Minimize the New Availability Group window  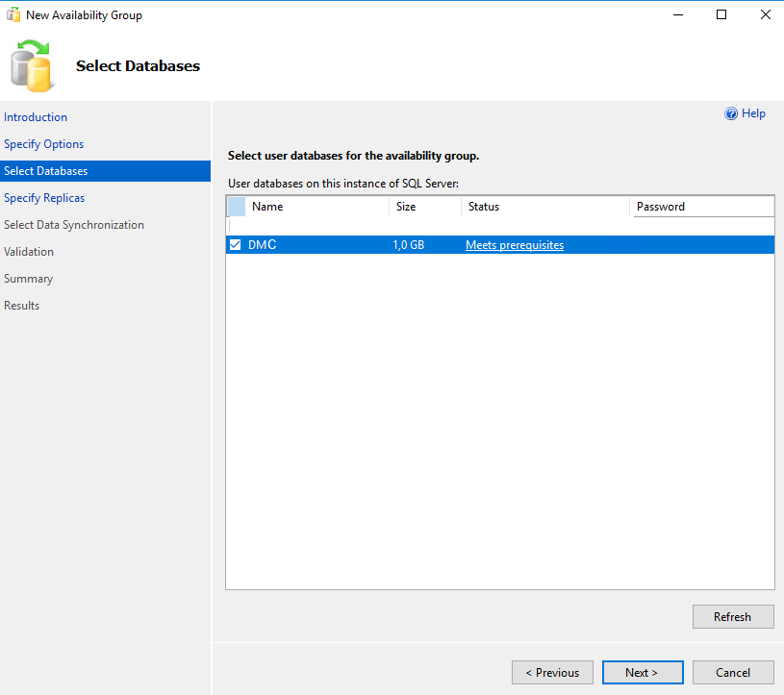point(678,15)
